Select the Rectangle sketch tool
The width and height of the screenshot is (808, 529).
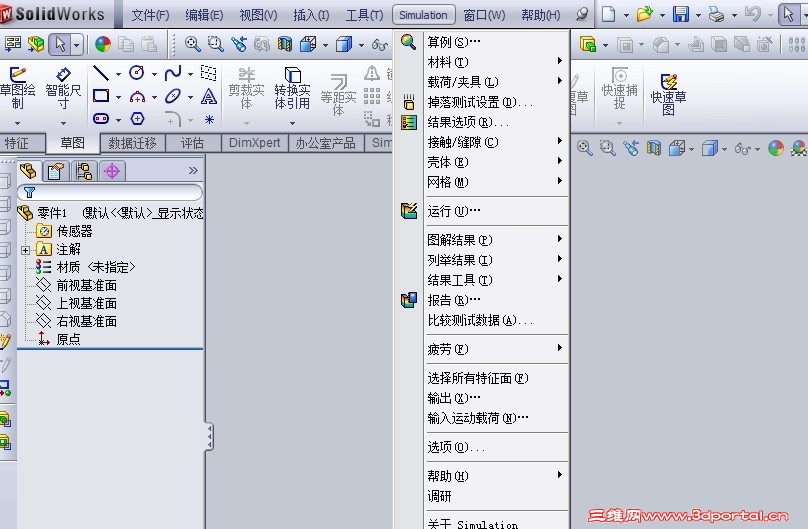tap(101, 96)
